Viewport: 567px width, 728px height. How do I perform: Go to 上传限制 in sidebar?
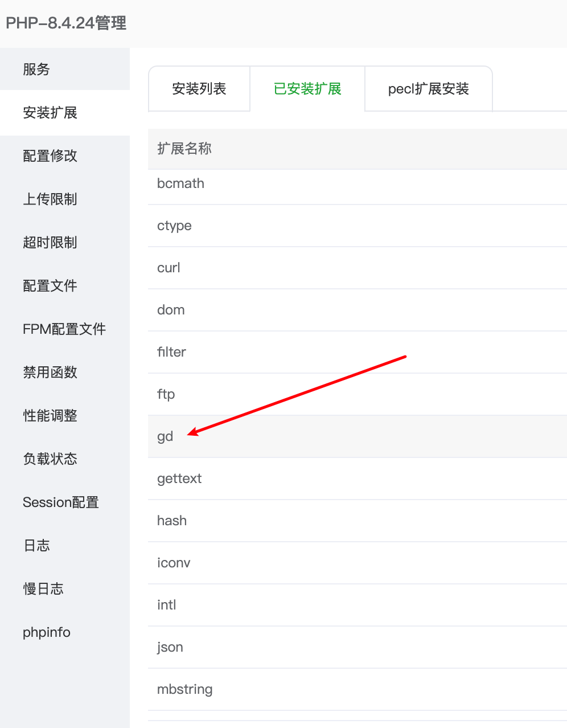pyautogui.click(x=65, y=199)
